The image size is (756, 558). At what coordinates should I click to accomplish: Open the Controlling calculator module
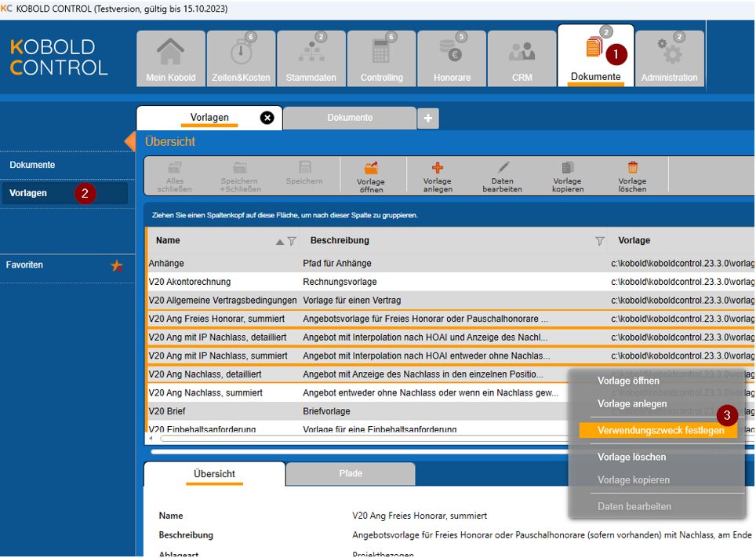coord(381,58)
